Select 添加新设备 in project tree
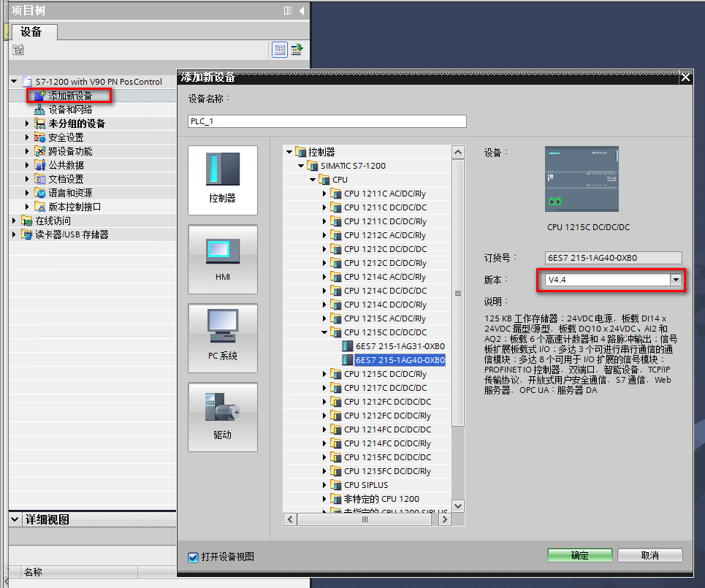 point(70,96)
